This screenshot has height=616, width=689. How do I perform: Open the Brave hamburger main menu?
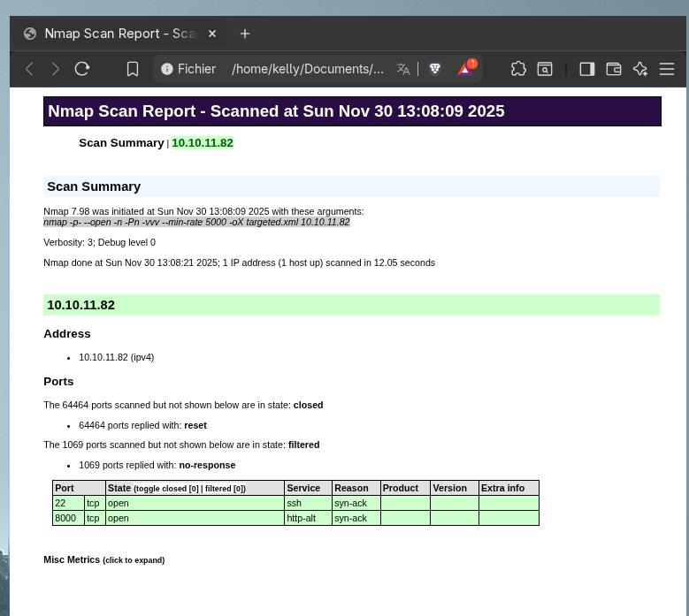pos(667,69)
